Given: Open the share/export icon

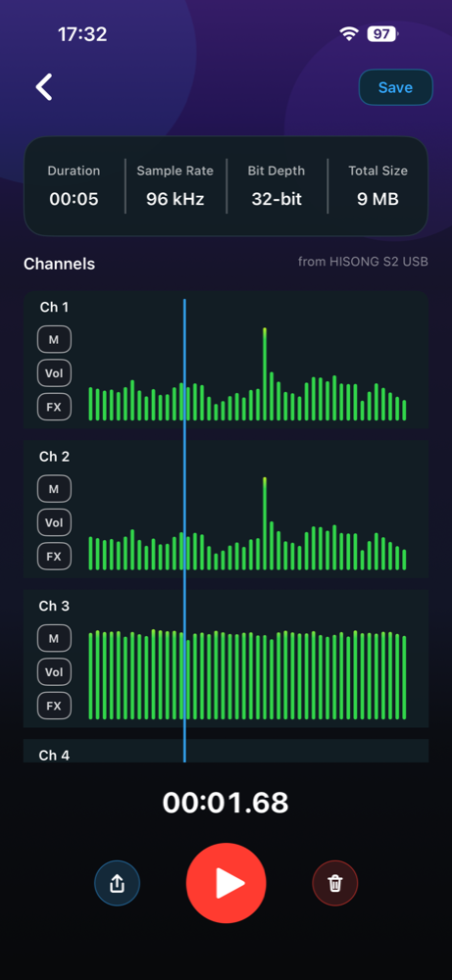Looking at the screenshot, I should 117,883.
